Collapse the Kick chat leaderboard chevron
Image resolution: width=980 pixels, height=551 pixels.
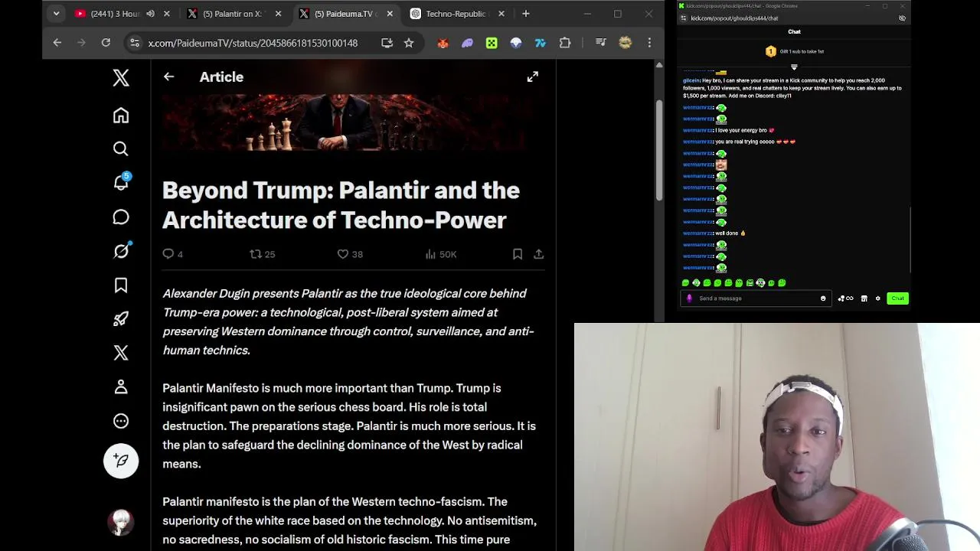click(x=794, y=67)
